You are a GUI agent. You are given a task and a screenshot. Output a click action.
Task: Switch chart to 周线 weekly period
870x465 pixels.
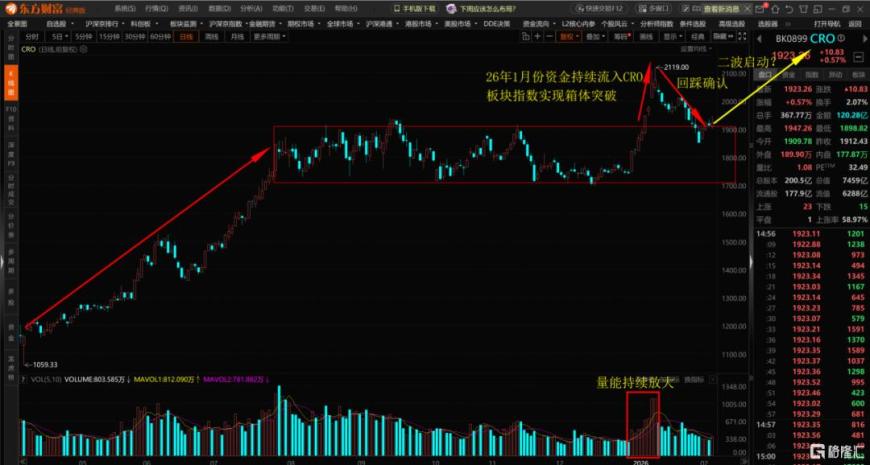click(x=211, y=36)
